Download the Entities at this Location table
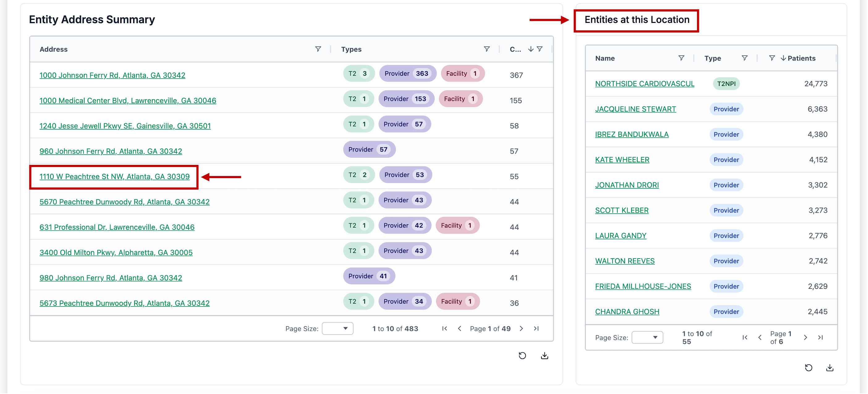The image size is (868, 394). coord(830,368)
